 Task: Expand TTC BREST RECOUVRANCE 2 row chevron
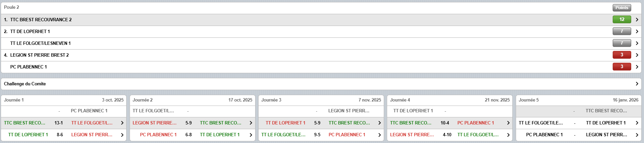tap(637, 20)
